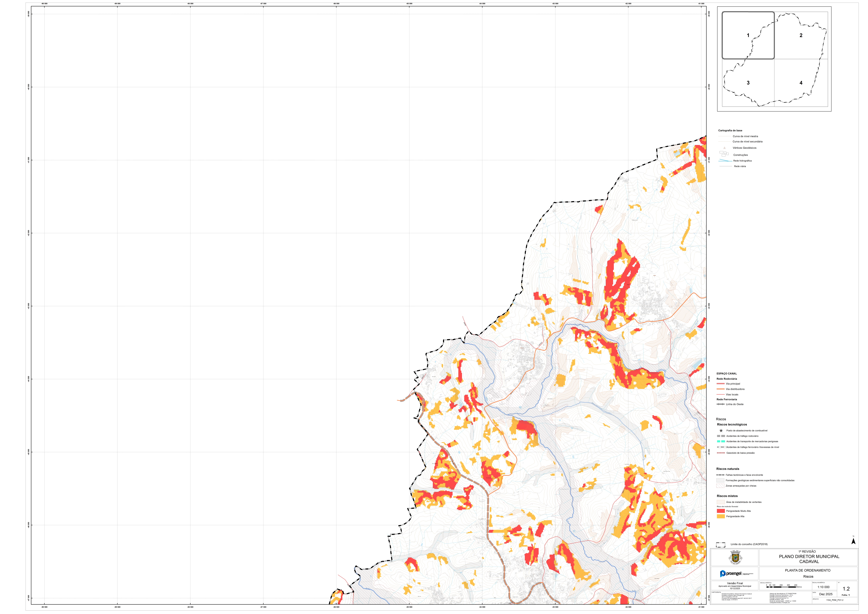Click the 'Rede Rodoviária' subheading
The image size is (868, 614).
(727, 379)
